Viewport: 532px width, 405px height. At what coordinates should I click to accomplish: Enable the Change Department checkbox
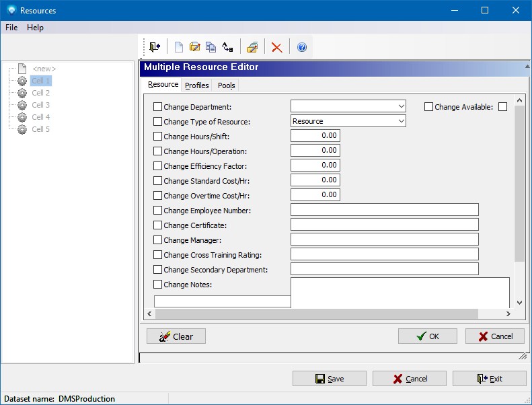click(158, 107)
